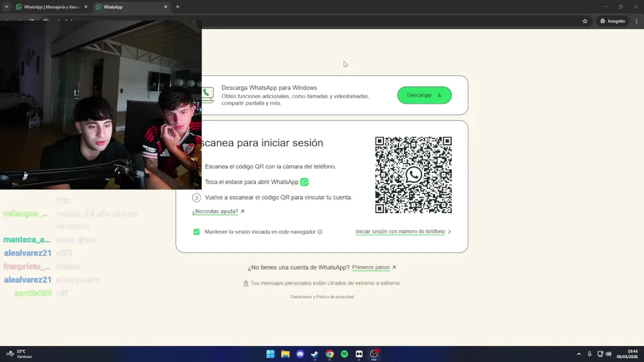Click the Escanea para iniciar sesión heading
The image size is (644, 362).
(x=262, y=143)
